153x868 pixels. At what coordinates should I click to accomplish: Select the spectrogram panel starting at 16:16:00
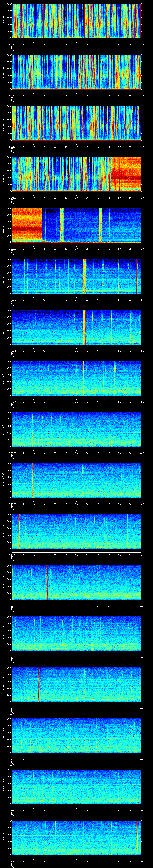[x=77, y=787]
